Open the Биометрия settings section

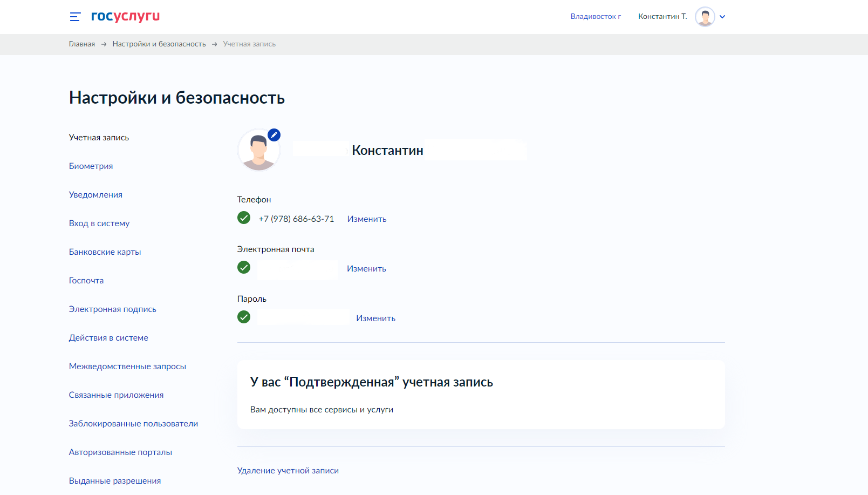[91, 166]
